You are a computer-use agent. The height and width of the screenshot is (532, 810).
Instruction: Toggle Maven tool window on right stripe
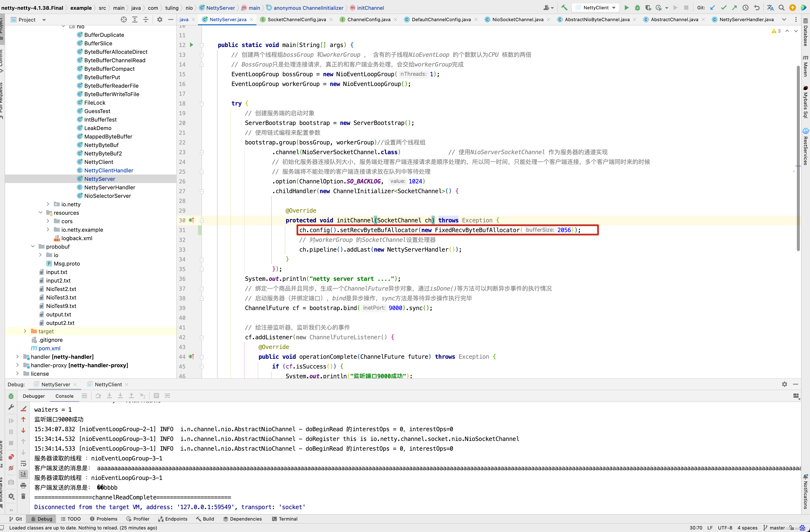coord(805,66)
